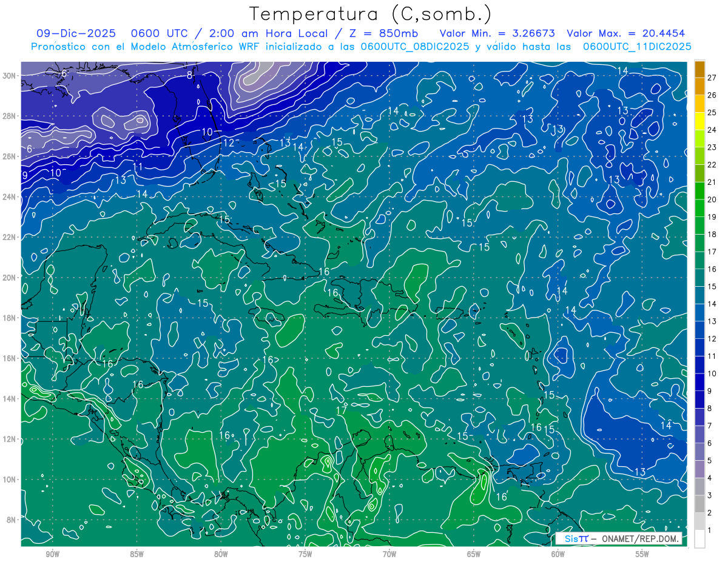Select the date text '09-Dic-2025'
The height and width of the screenshot is (562, 728).
pos(75,33)
